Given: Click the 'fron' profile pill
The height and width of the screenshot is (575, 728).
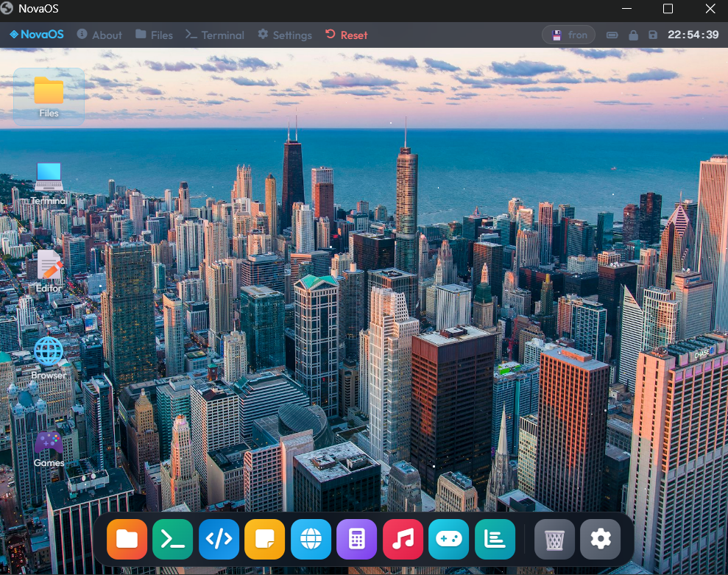Looking at the screenshot, I should pos(569,35).
